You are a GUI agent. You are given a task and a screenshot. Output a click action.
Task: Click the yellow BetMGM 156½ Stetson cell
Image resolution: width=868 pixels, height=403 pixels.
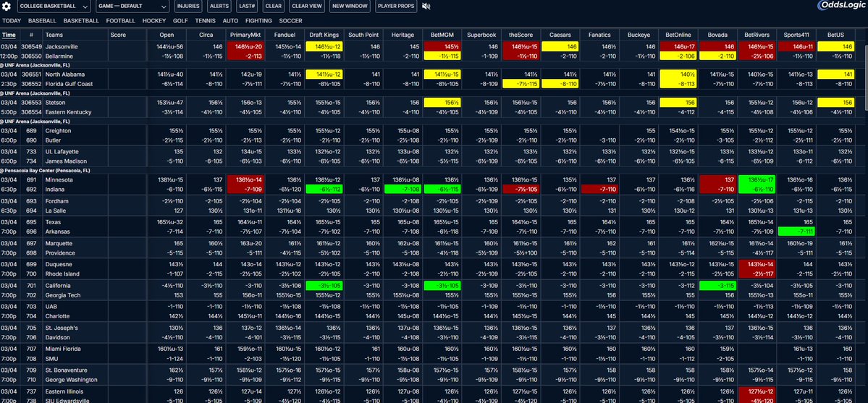pyautogui.click(x=442, y=103)
